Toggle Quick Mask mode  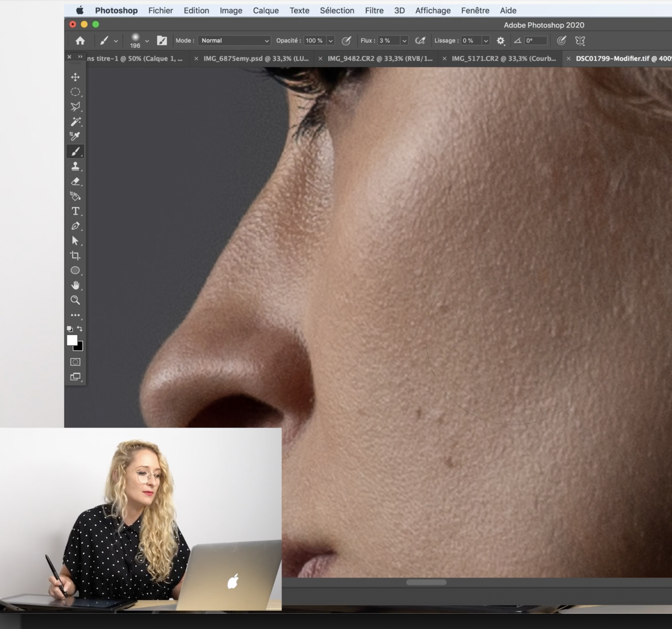coord(75,362)
